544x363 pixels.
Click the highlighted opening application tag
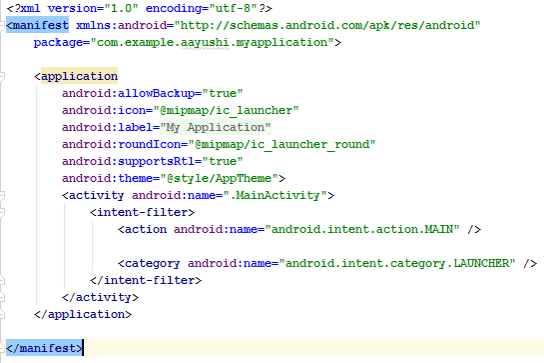(79, 76)
